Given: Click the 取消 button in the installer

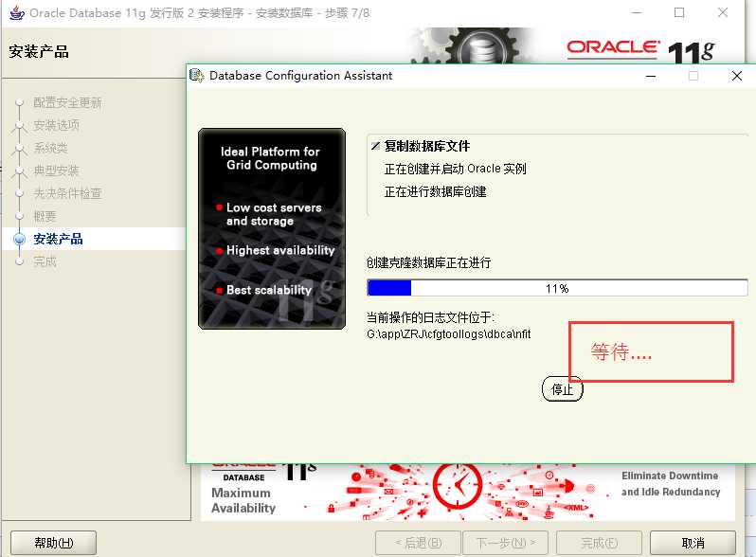Looking at the screenshot, I should click(693, 543).
